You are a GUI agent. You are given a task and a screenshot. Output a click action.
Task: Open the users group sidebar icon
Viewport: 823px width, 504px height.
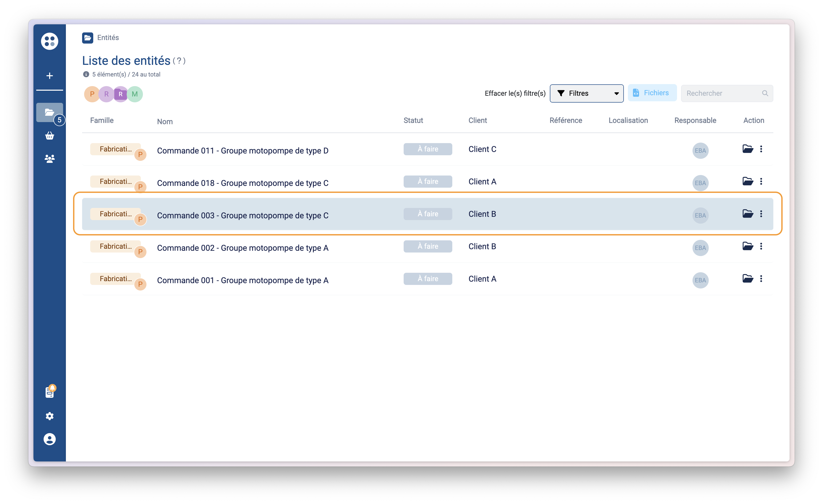tap(49, 159)
